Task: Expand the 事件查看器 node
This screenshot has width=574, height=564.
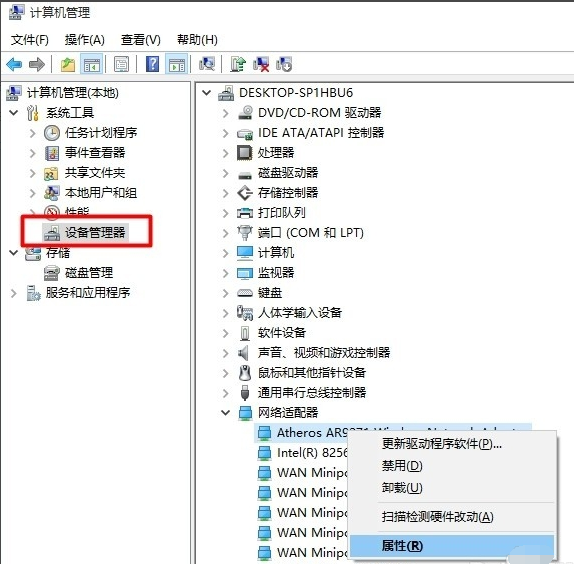Action: [x=33, y=153]
